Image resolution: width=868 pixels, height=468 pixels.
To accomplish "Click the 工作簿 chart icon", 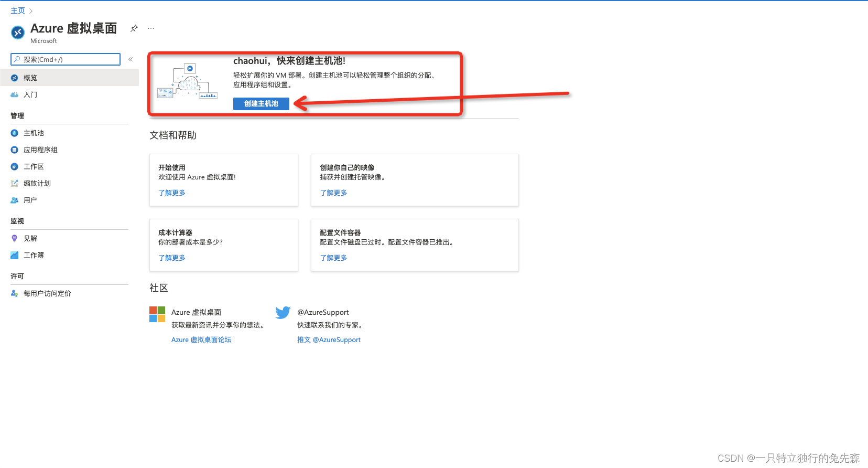I will click(15, 255).
